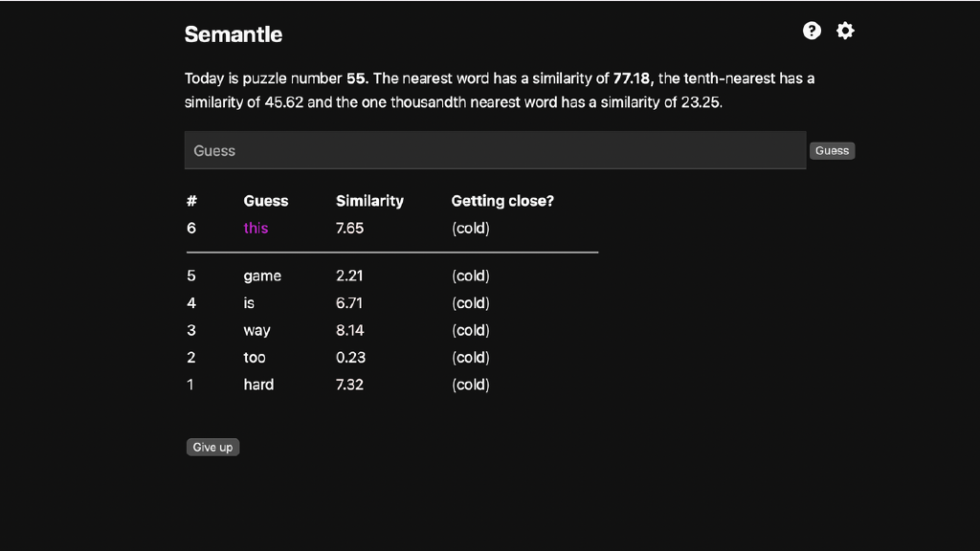Screen dimensions: 980x551
Task: Select the guessed word 'too'
Action: (x=255, y=357)
